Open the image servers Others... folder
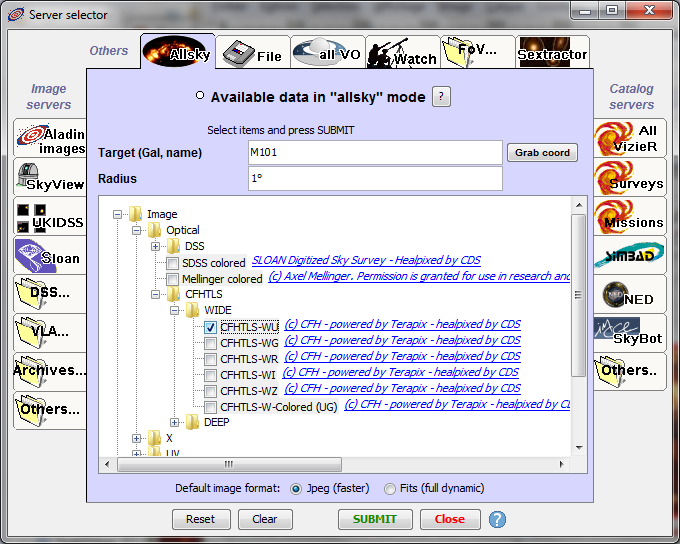The height and width of the screenshot is (544, 680). pyautogui.click(x=50, y=410)
